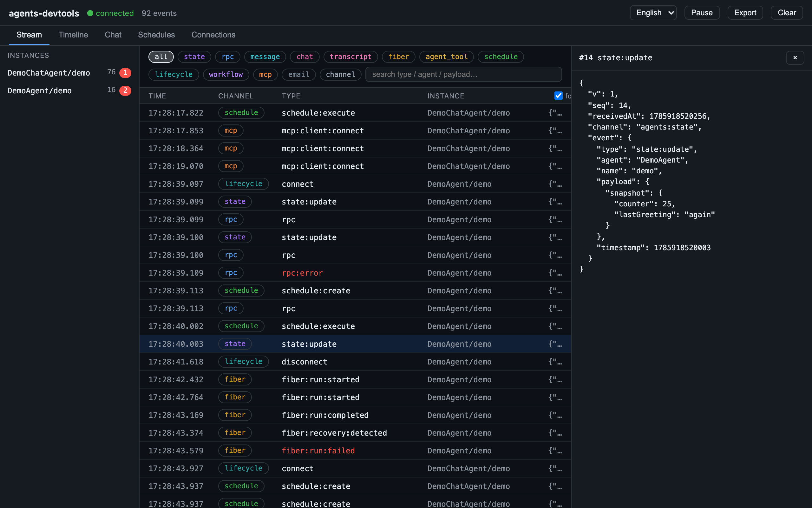
Task: Open the 17:28:39.113 schedule:create row
Action: 355,291
